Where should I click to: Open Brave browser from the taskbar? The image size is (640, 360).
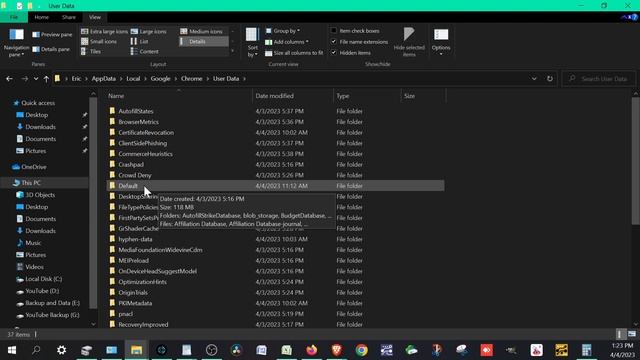(x=337, y=350)
